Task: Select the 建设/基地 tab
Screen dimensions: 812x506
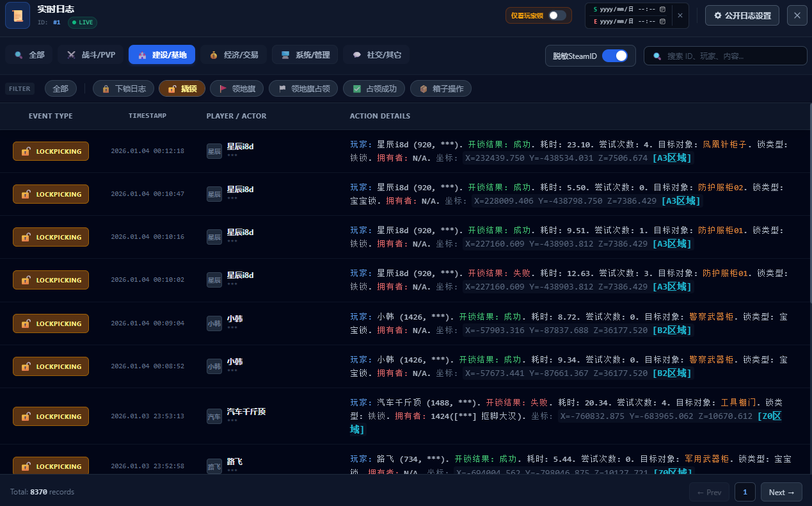Action: (x=162, y=54)
